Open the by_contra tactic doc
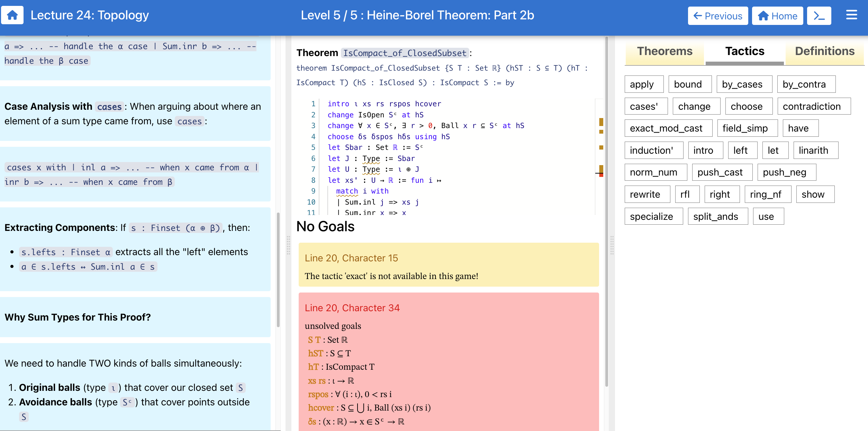The image size is (868, 431). click(806, 84)
